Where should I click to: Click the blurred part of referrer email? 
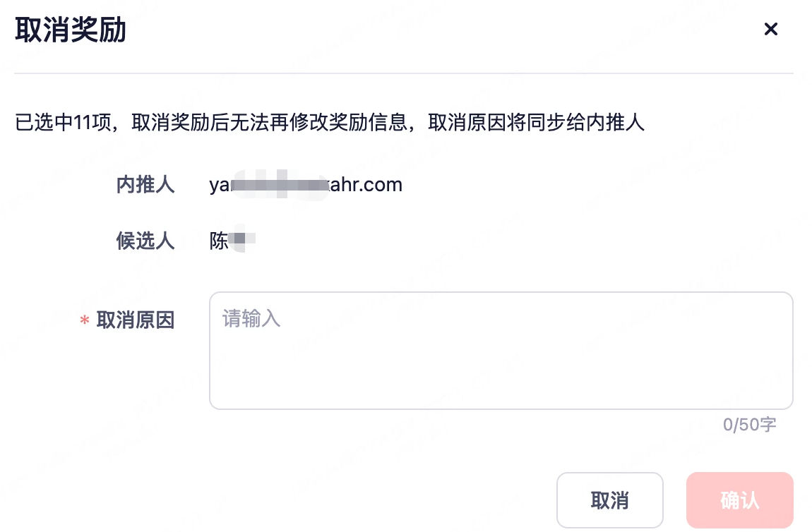click(280, 184)
